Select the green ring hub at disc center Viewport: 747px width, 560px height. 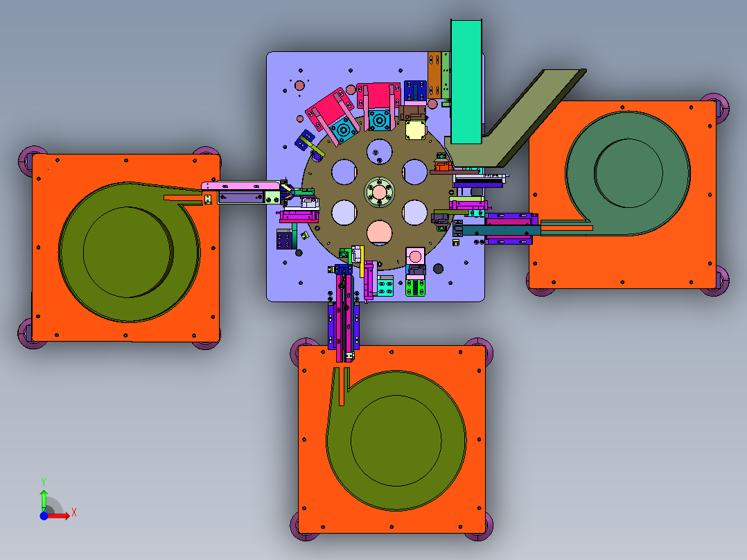tap(380, 192)
